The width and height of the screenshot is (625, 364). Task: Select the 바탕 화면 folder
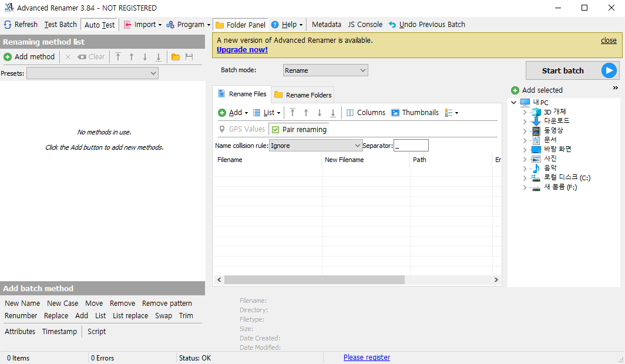[x=557, y=149]
